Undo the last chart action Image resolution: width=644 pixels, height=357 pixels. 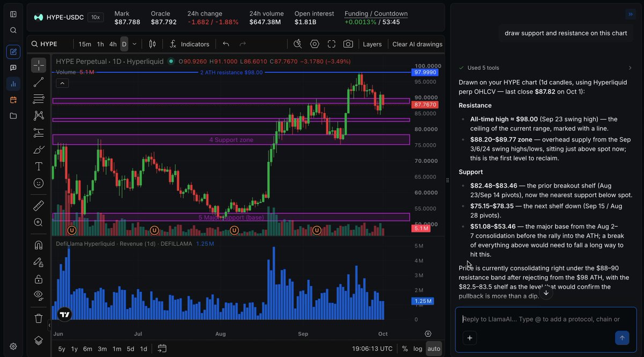pyautogui.click(x=226, y=44)
